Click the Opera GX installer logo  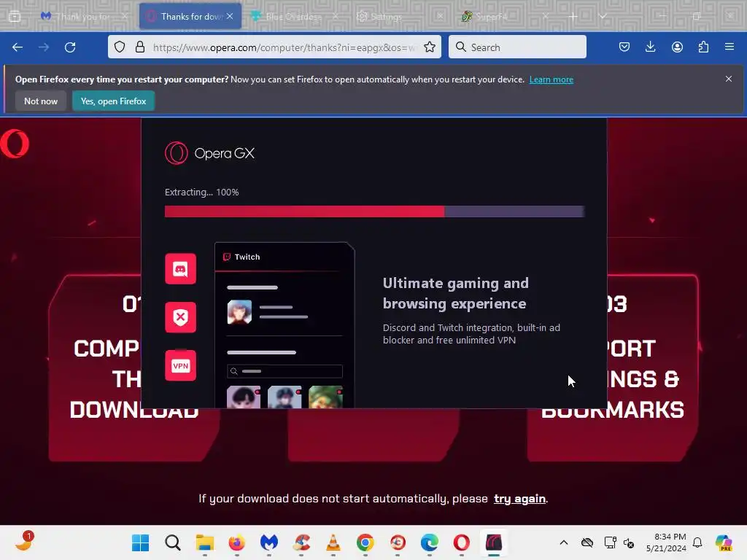[x=209, y=153]
